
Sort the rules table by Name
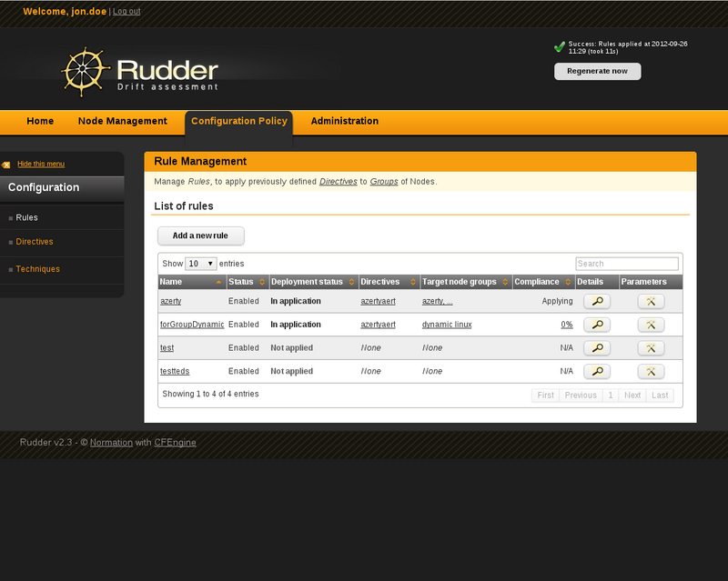[192, 282]
